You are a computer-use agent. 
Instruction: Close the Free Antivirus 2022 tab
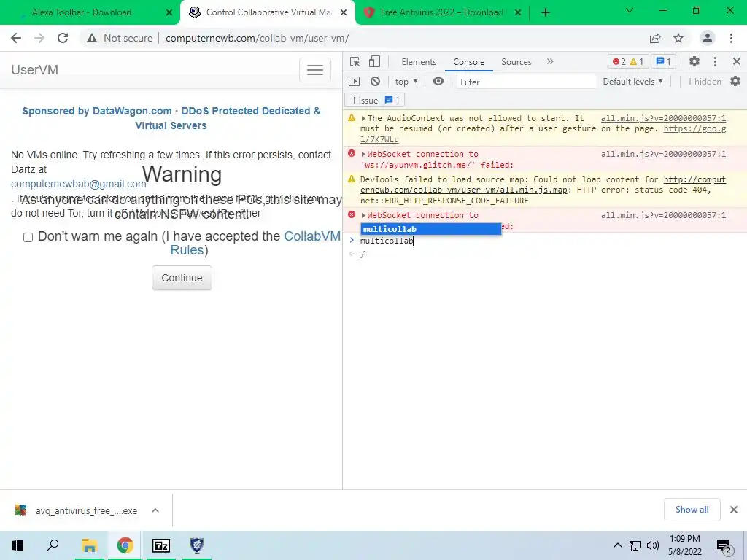[x=519, y=12]
